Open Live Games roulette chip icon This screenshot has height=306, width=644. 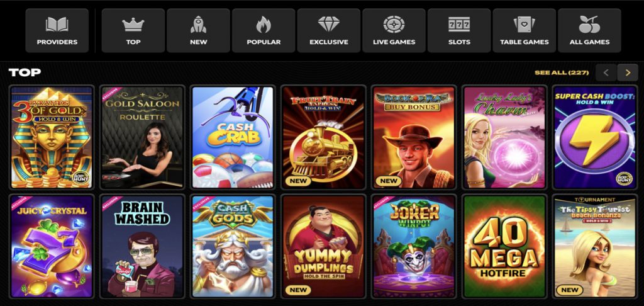pyautogui.click(x=394, y=30)
